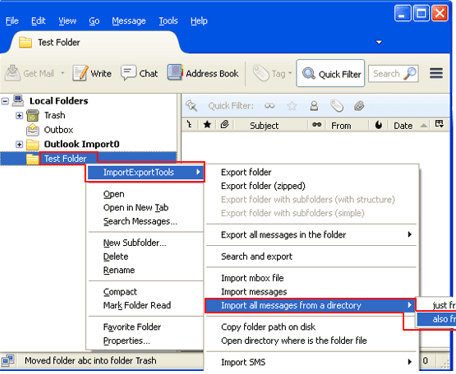
Task: Toggle the contact quick filter person icon
Action: coord(314,106)
